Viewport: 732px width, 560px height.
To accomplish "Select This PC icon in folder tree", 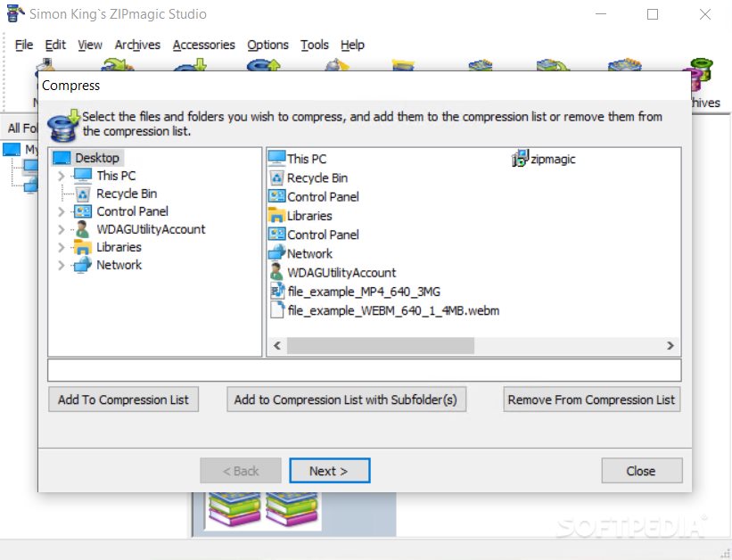I will click(83, 176).
